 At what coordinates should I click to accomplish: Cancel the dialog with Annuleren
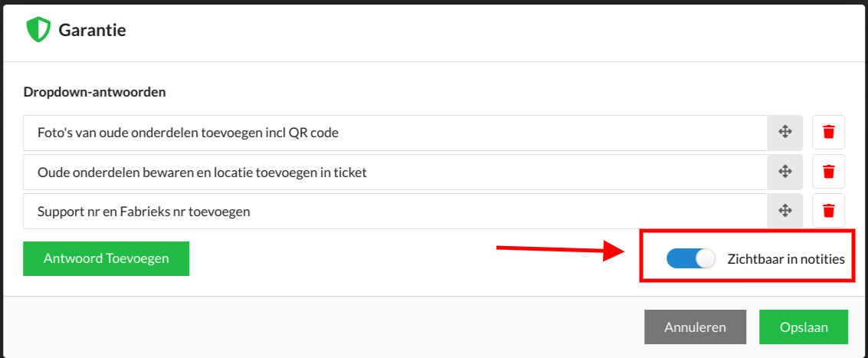tap(696, 327)
